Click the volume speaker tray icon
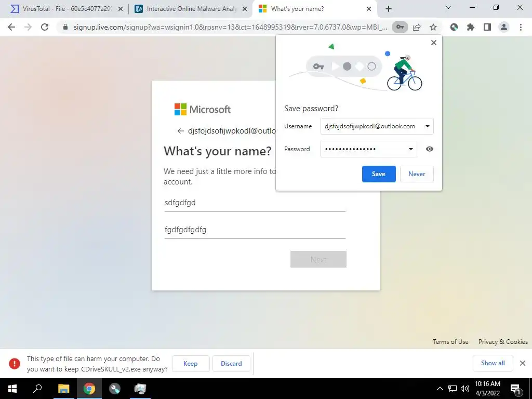 [465, 389]
